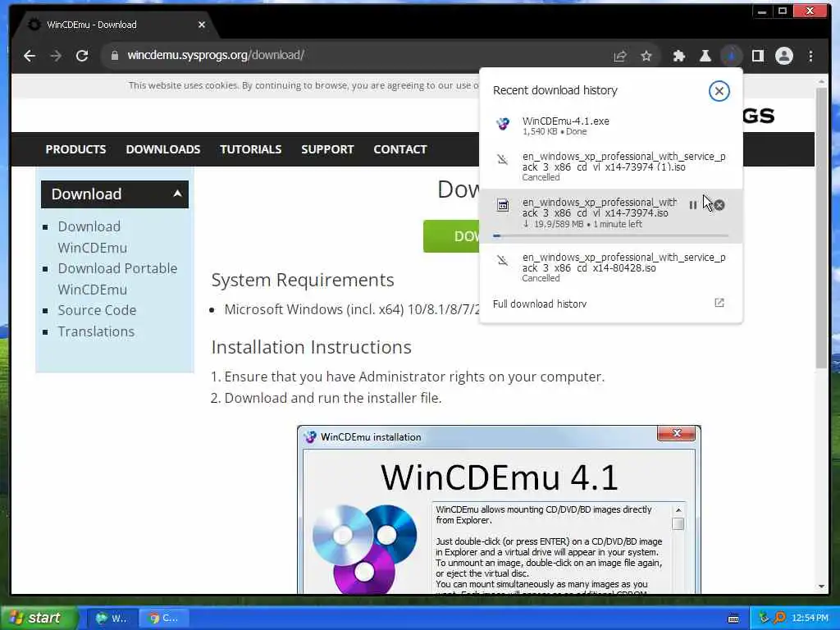Select the WinCDEmu - Download tab
The width and height of the screenshot is (840, 630).
point(113,25)
